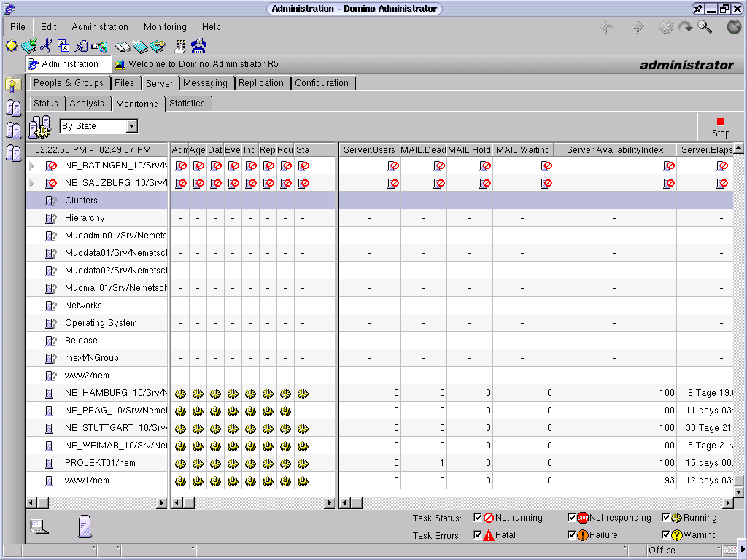
Task: Open the Help menu
Action: point(211,27)
